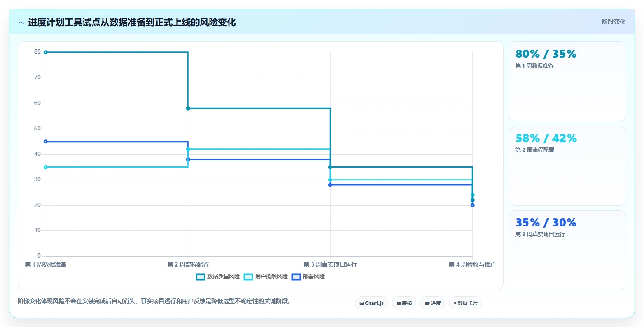Viewport: 644px width, 327px height.
Task: Select the 数据质量风险 point at 35 in week 3
Action: pyautogui.click(x=330, y=167)
